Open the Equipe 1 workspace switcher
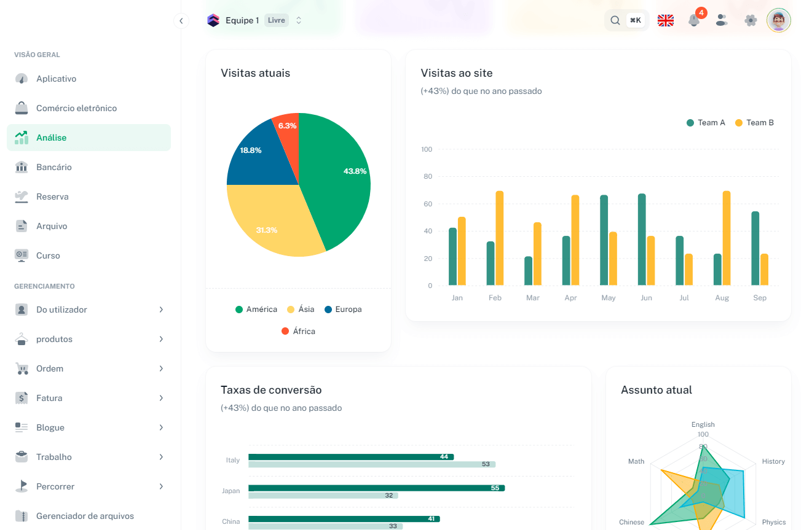Image resolution: width=812 pixels, height=530 pixels. [254, 20]
